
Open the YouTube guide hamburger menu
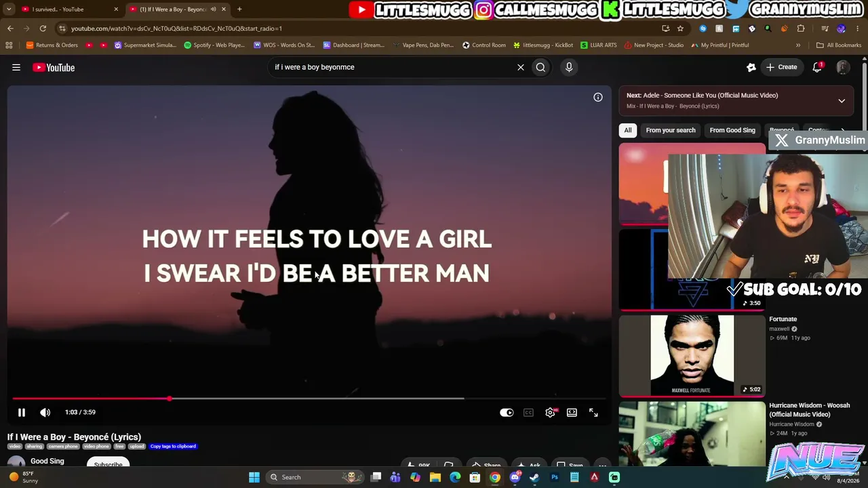[16, 67]
